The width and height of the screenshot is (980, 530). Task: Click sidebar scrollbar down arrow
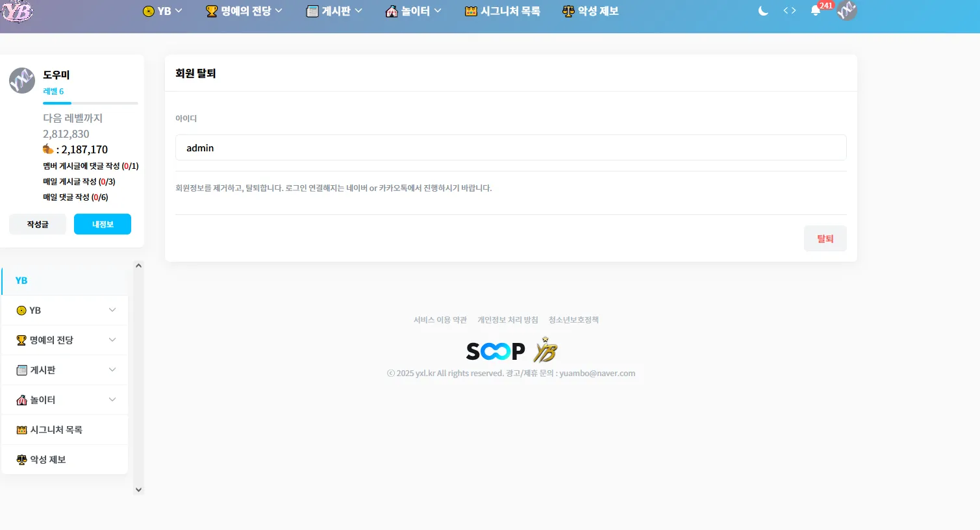138,490
